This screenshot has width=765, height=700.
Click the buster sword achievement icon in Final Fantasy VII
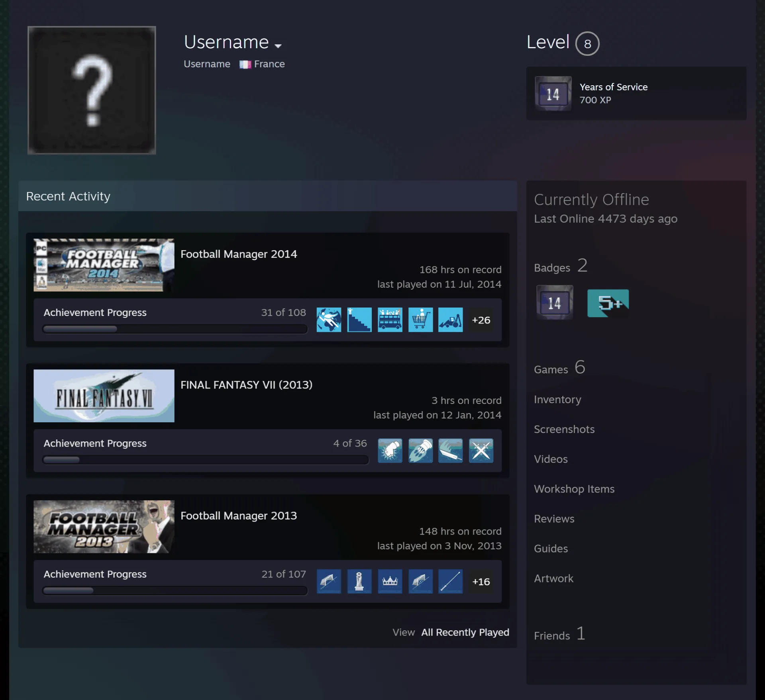point(451,450)
